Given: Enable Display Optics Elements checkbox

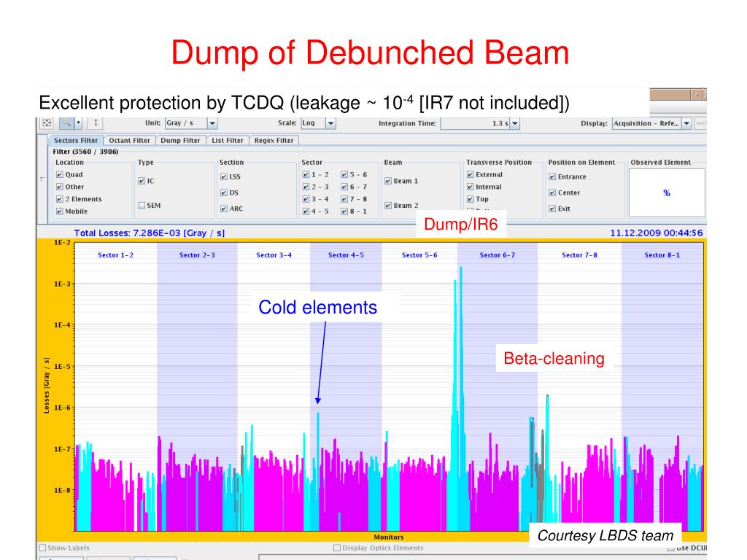Looking at the screenshot, I should pos(337,548).
